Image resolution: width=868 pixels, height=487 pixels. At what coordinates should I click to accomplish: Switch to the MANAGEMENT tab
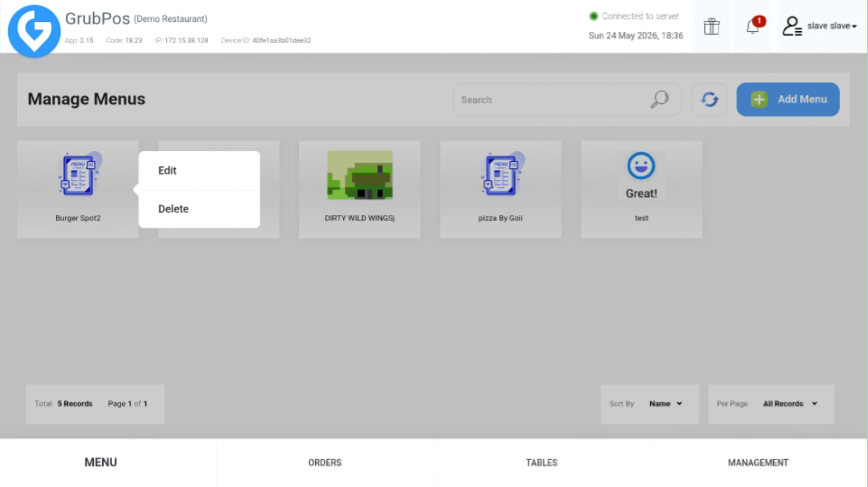[x=758, y=462]
